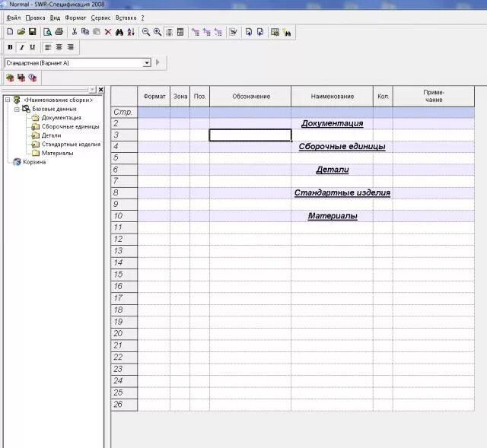This screenshot has height=448, width=487.
Task: Click the Формат column header
Action: click(x=154, y=97)
